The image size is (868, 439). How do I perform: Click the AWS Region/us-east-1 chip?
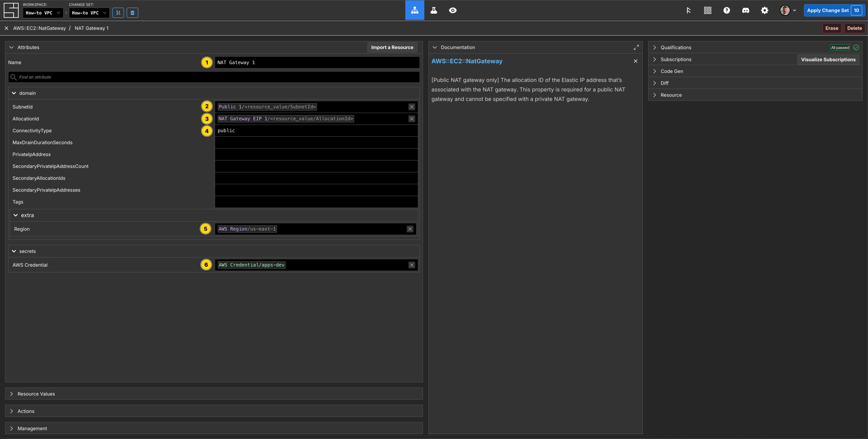(x=247, y=229)
